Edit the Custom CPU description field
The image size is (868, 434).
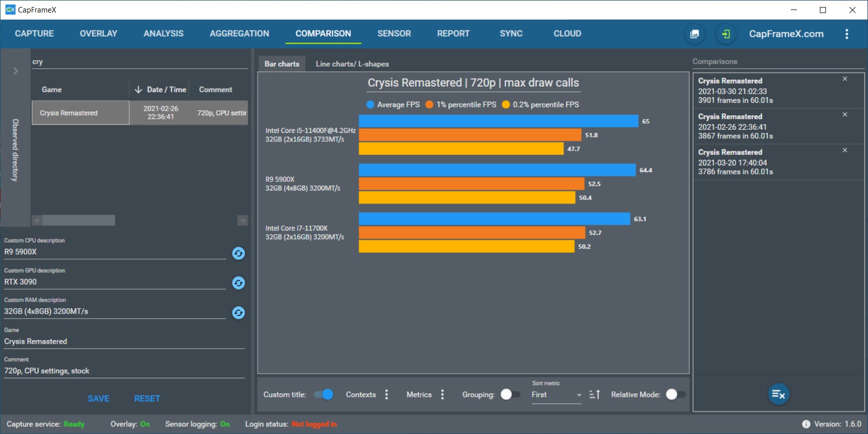click(115, 252)
